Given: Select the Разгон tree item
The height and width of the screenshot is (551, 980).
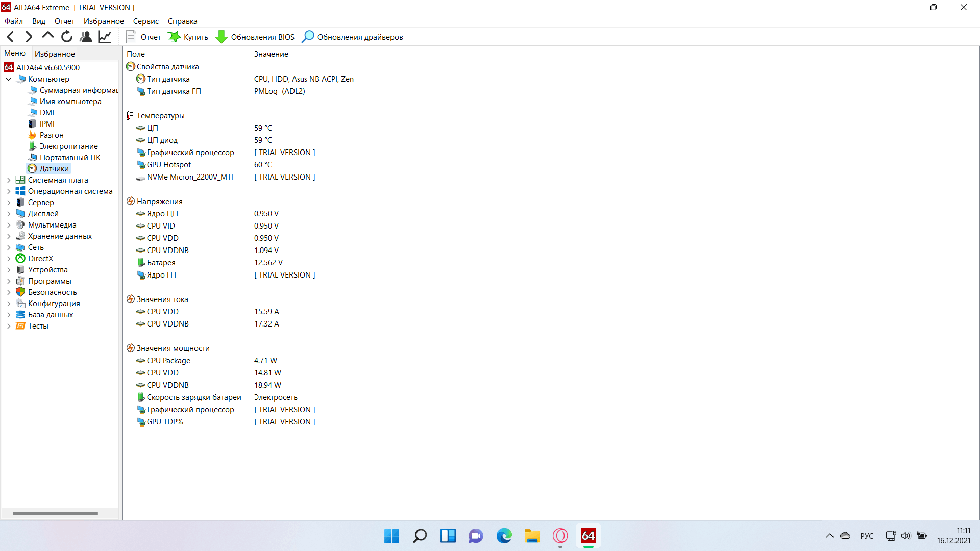Looking at the screenshot, I should pos(46,135).
